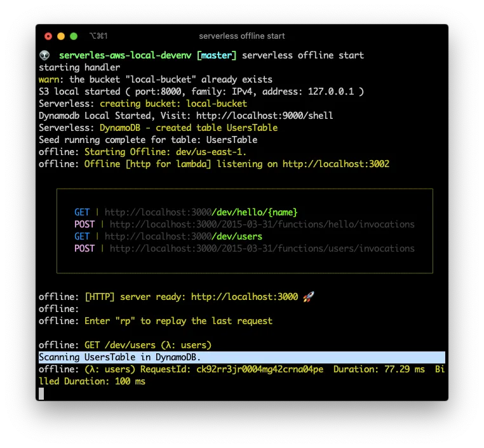
Task: Click the RequestId ck92rr3jr0004mg42crna04pe
Action: 260,369
